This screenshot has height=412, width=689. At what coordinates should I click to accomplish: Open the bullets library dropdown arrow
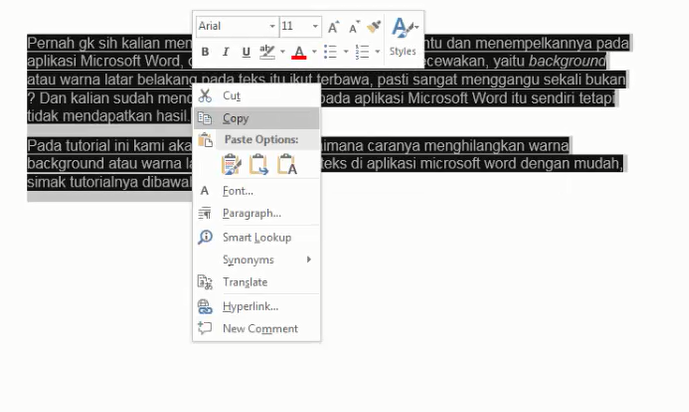(346, 52)
